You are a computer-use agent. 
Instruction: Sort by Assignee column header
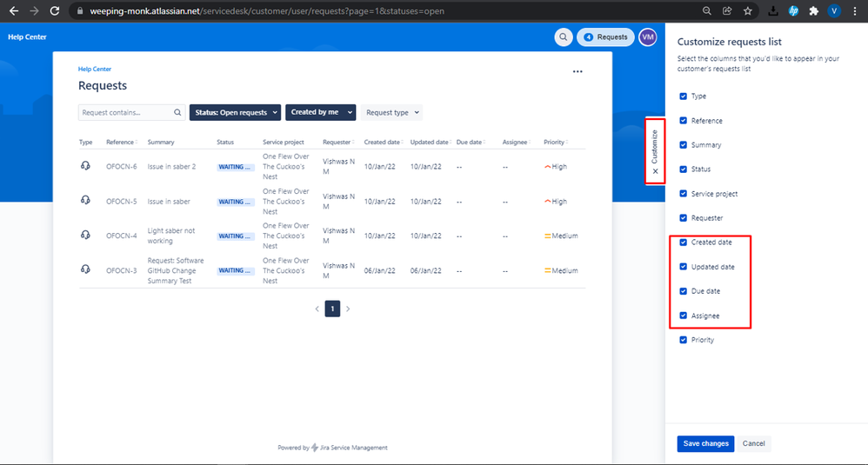(x=517, y=142)
